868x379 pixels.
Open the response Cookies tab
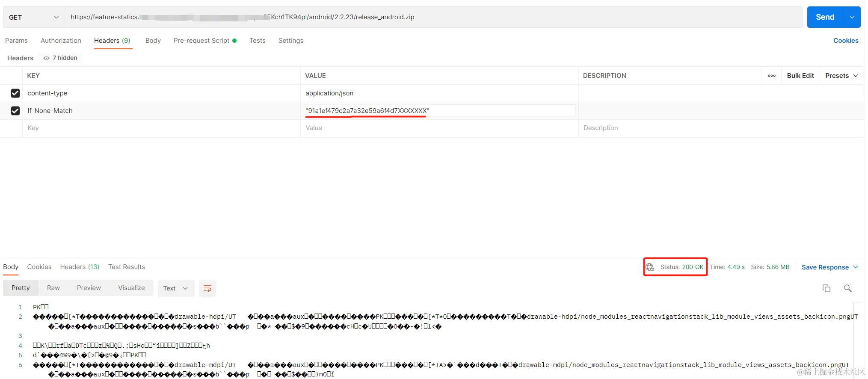(39, 267)
